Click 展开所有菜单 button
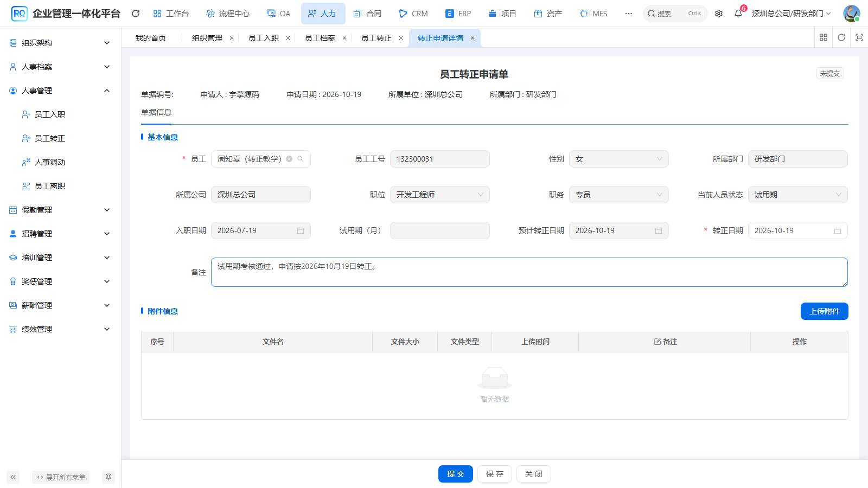The width and height of the screenshot is (868, 488). click(61, 477)
